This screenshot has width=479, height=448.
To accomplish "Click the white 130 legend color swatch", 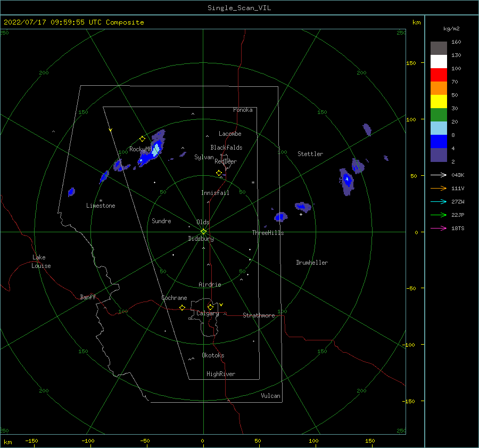I will click(439, 61).
